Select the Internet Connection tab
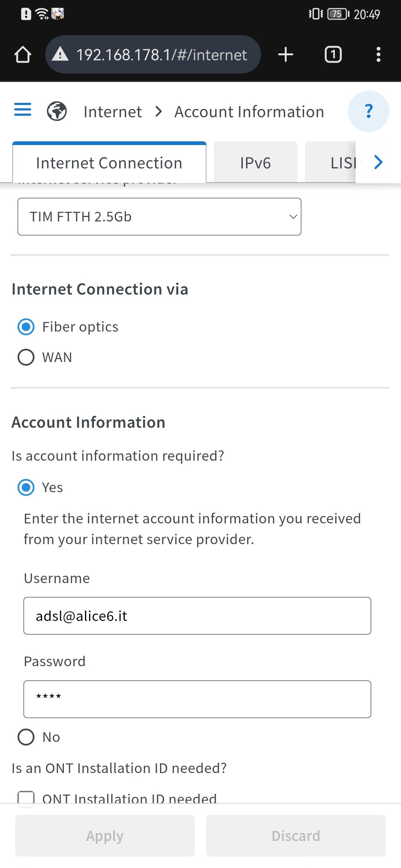This screenshot has height=868, width=401. click(x=109, y=163)
